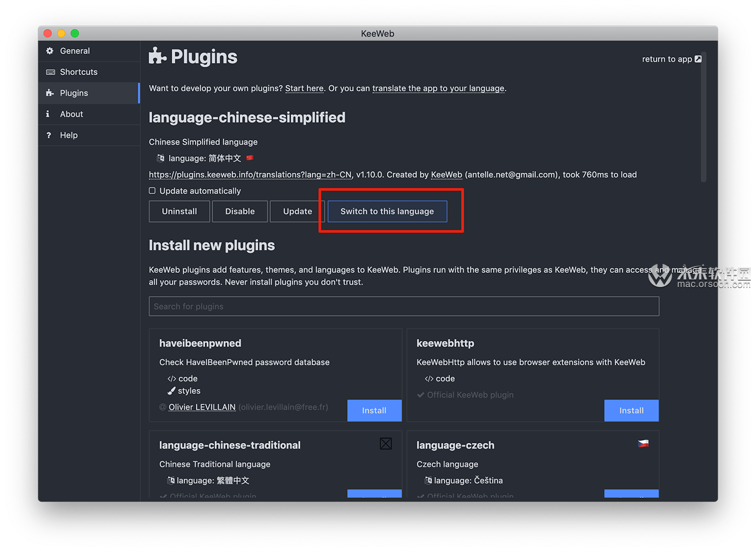Image resolution: width=756 pixels, height=552 pixels.
Task: Install the haveibeenpwned plugin
Action: [374, 410]
